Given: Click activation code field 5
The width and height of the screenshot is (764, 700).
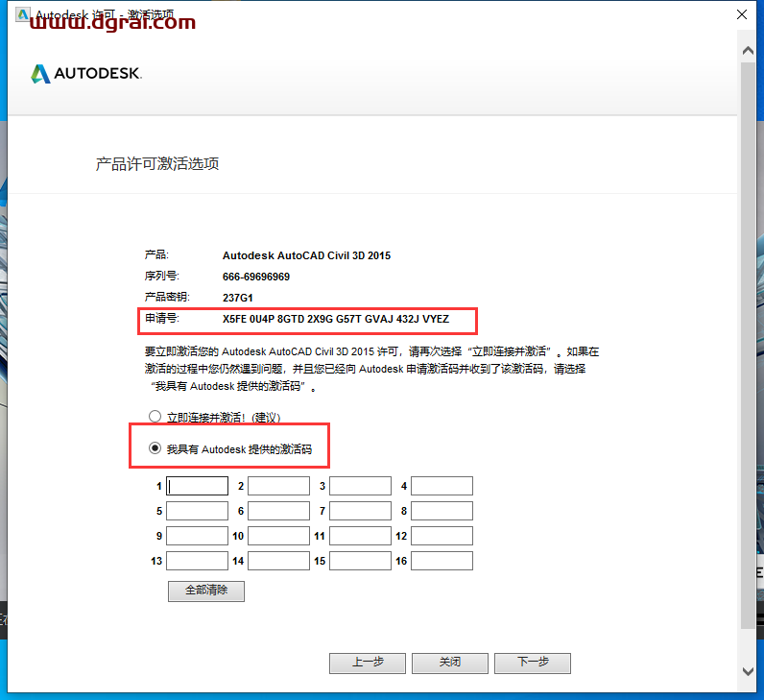Looking at the screenshot, I should tap(198, 511).
